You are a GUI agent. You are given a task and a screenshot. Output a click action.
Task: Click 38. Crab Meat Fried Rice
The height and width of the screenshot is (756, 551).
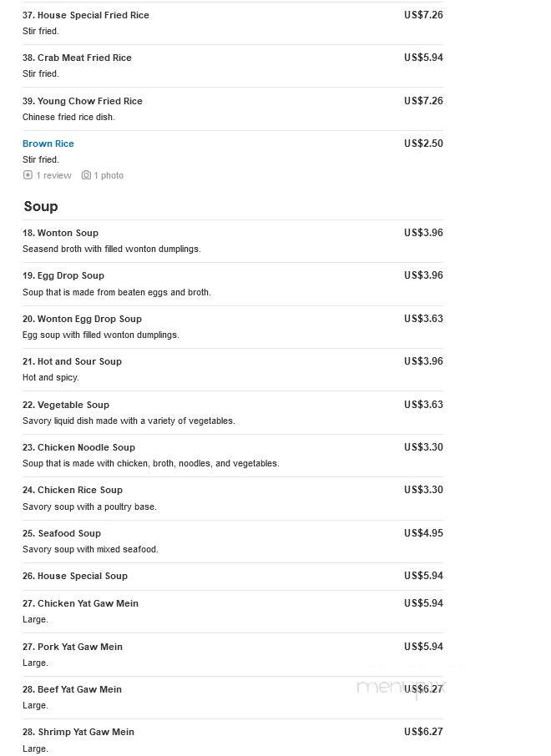77,58
